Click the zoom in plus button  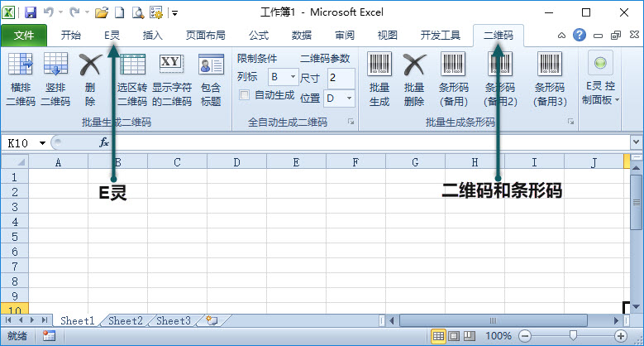pyautogui.click(x=621, y=336)
